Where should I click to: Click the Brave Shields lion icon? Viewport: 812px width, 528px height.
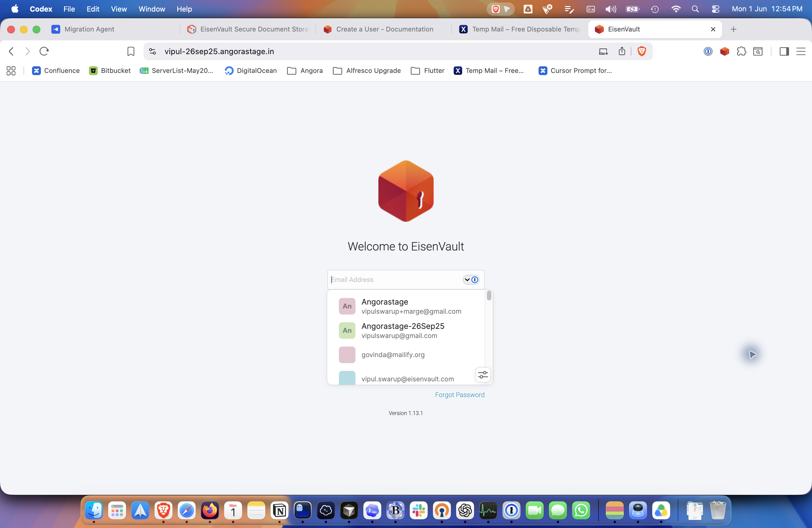641,51
